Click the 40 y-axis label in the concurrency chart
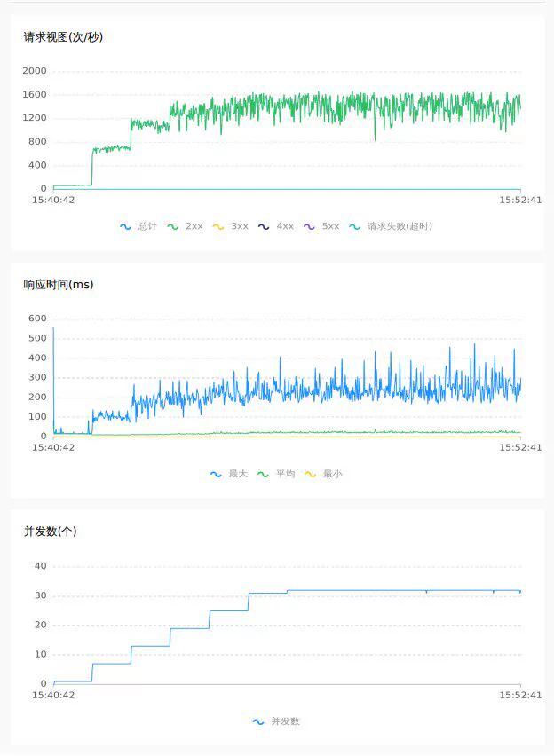 click(x=40, y=566)
